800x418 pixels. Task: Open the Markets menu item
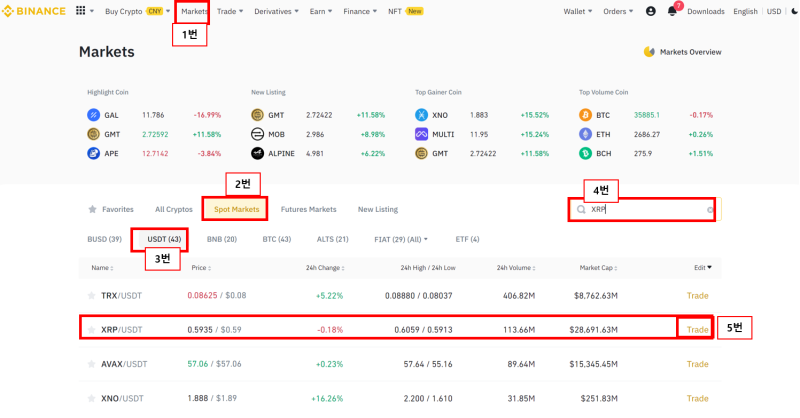pos(194,11)
